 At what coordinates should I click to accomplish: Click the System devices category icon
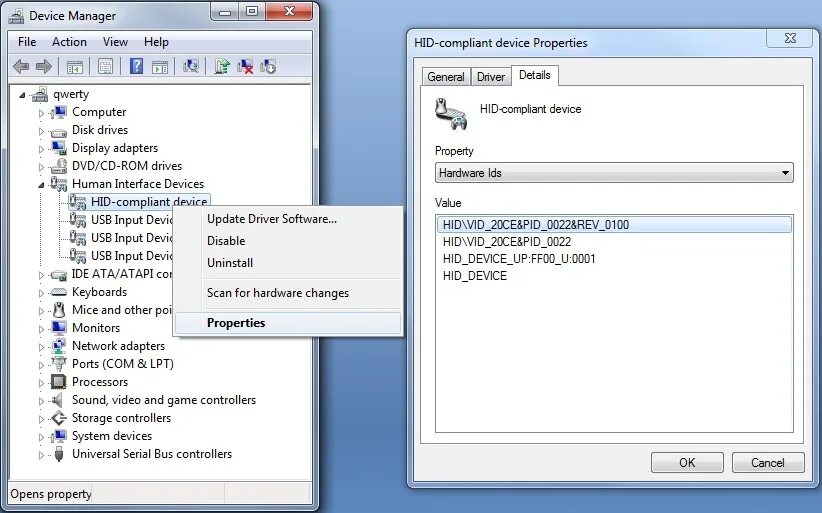tap(59, 436)
